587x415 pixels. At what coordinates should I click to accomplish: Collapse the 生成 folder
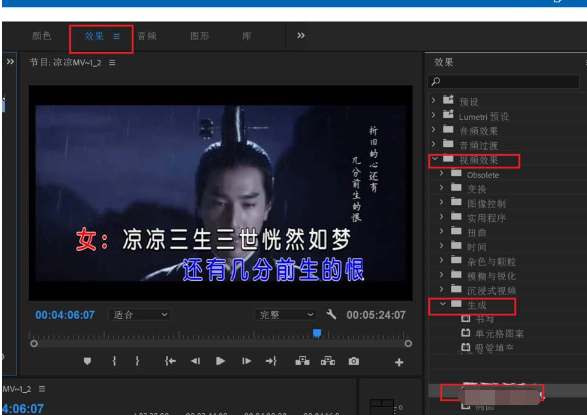tap(442, 304)
